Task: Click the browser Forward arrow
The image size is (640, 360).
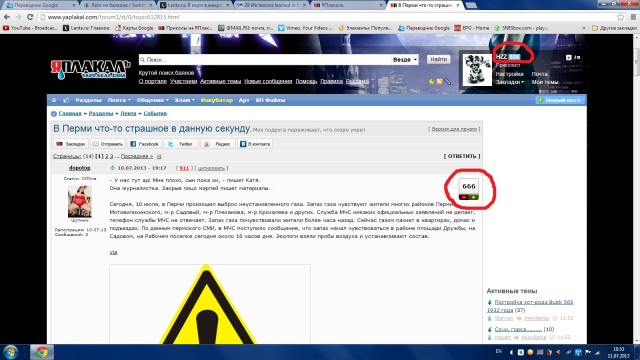Action: point(18,17)
